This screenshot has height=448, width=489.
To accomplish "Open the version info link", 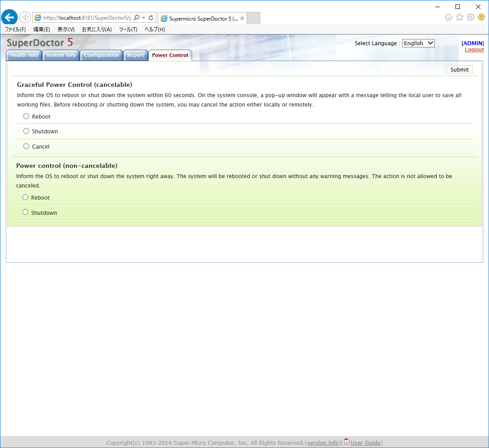I will pos(323,443).
